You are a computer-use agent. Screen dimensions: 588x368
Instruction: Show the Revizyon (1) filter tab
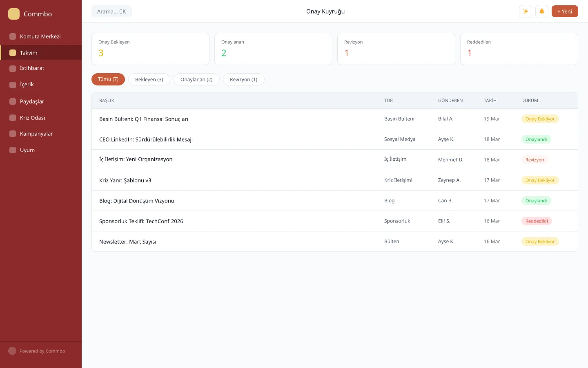pos(243,79)
